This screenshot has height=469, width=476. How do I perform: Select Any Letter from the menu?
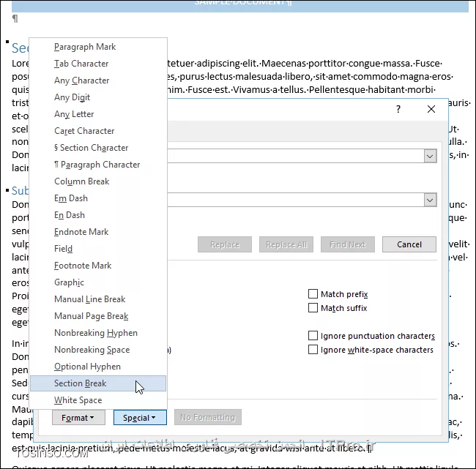coord(98,114)
